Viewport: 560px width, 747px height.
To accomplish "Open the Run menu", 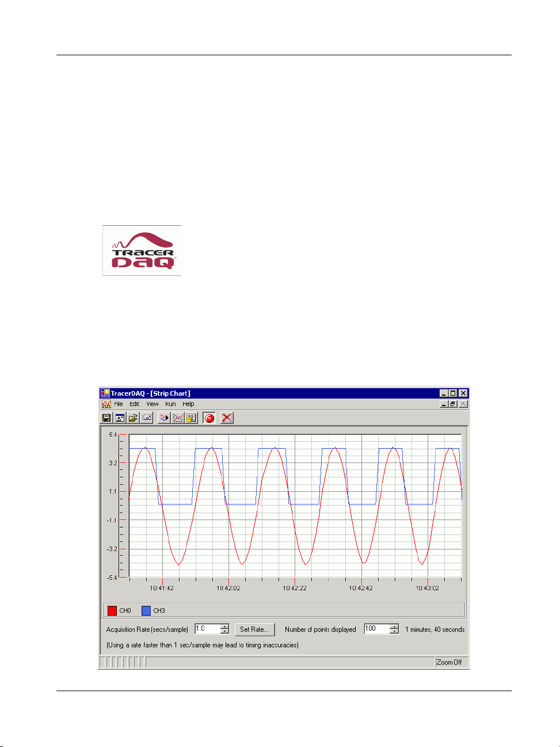I will [170, 404].
